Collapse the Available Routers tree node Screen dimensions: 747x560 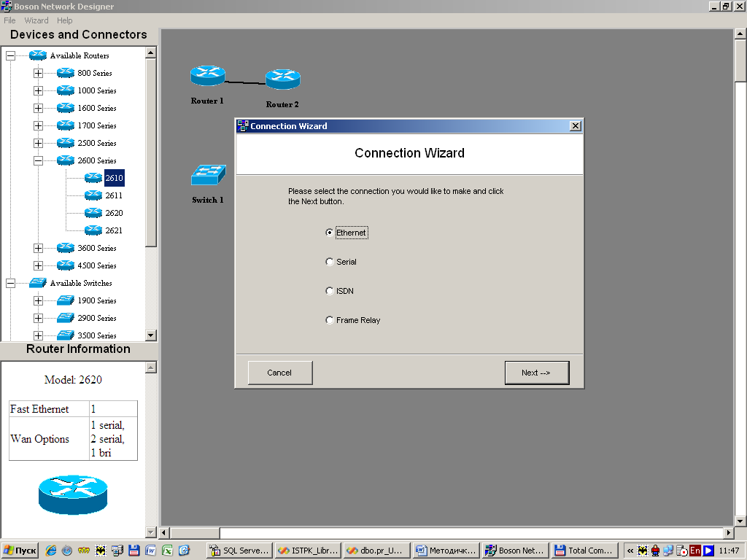10,55
